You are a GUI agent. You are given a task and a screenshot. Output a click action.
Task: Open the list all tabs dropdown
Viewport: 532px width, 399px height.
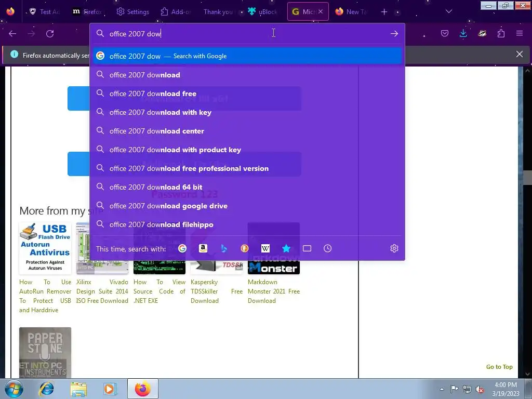click(449, 11)
